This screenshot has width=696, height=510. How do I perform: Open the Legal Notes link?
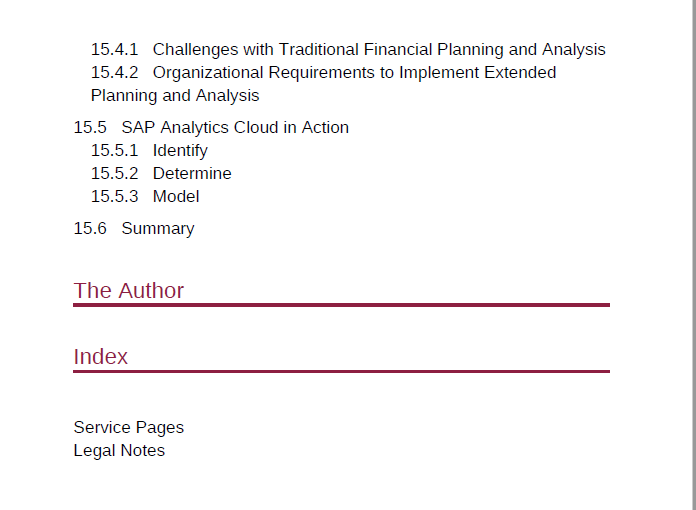pos(119,451)
